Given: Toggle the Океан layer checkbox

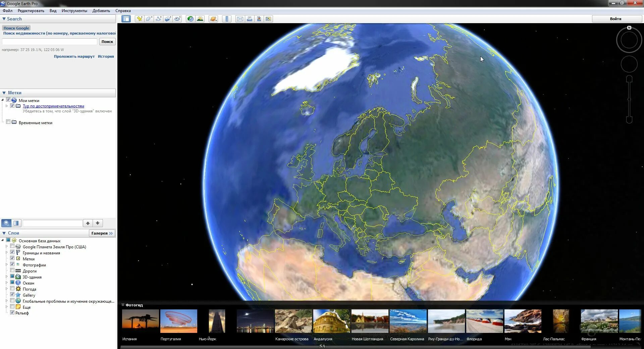Looking at the screenshot, I should pos(12,283).
